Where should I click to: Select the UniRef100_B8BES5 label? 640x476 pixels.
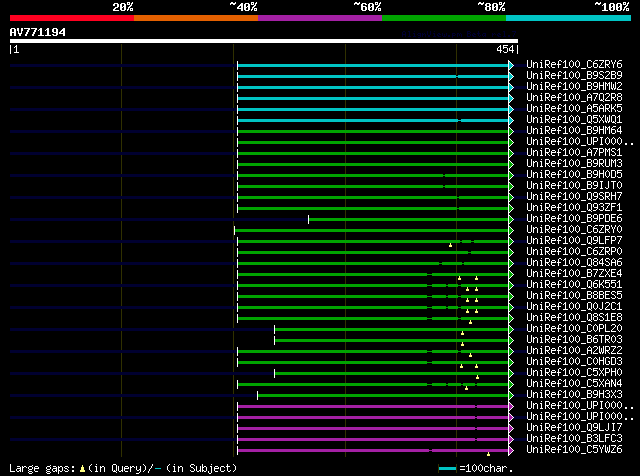[x=574, y=296]
